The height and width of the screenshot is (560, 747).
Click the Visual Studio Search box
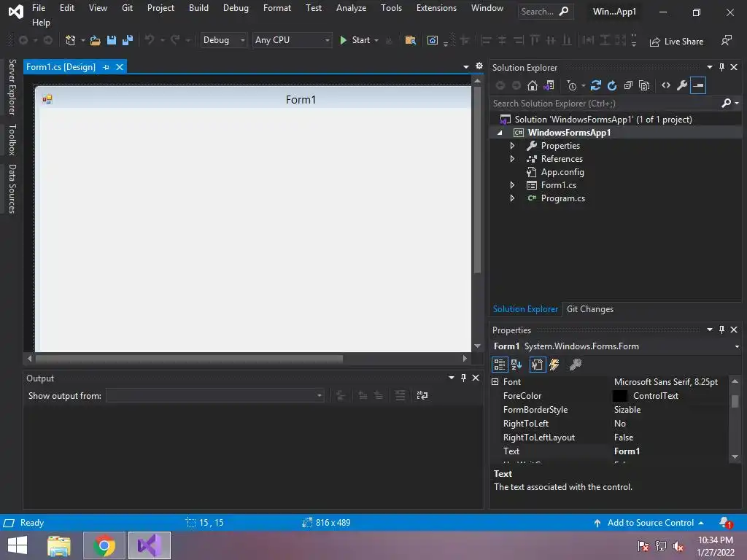[x=546, y=12]
